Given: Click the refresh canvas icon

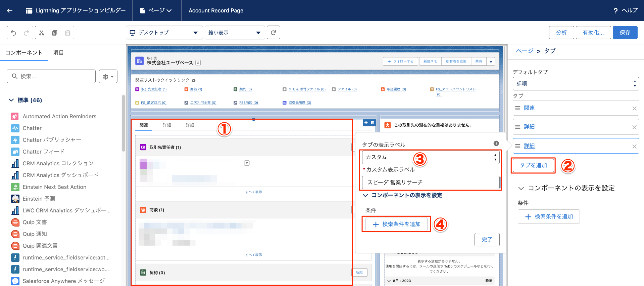Looking at the screenshot, I should [274, 33].
